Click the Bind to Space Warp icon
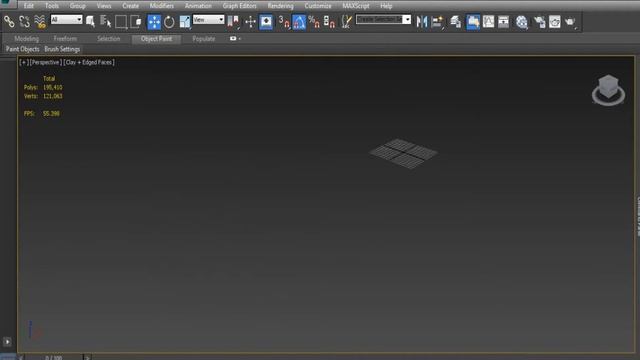Screen dimensions: 640x360 pos(40,21)
